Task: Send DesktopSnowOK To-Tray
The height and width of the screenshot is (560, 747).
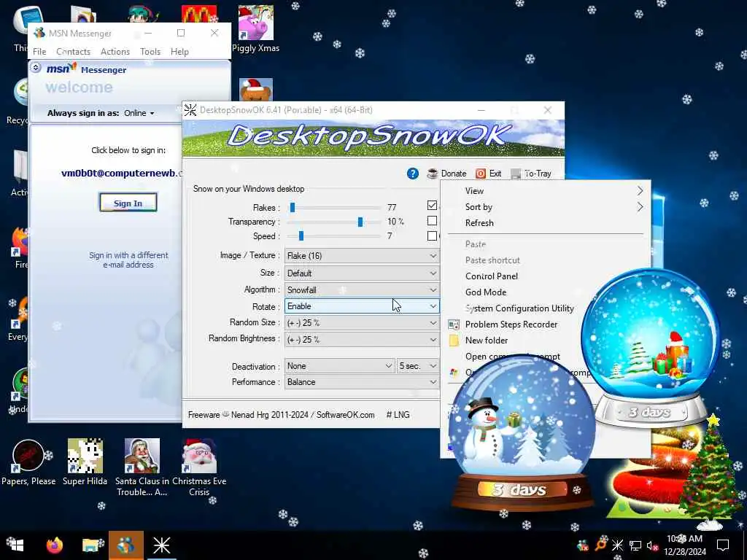Action: point(531,174)
